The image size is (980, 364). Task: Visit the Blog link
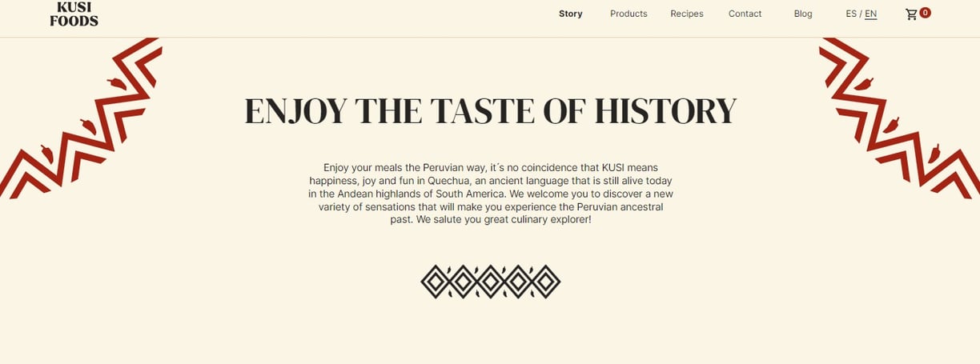(x=803, y=14)
